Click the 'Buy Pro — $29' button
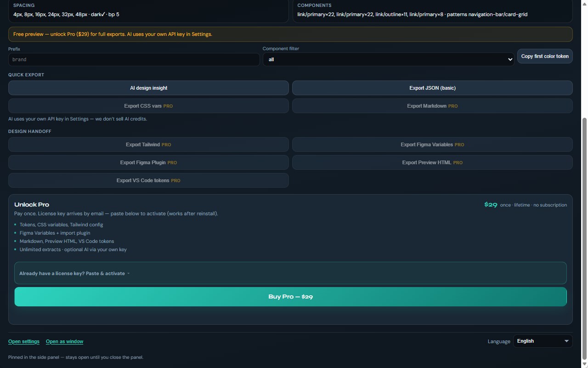This screenshot has width=588, height=368. (290, 297)
